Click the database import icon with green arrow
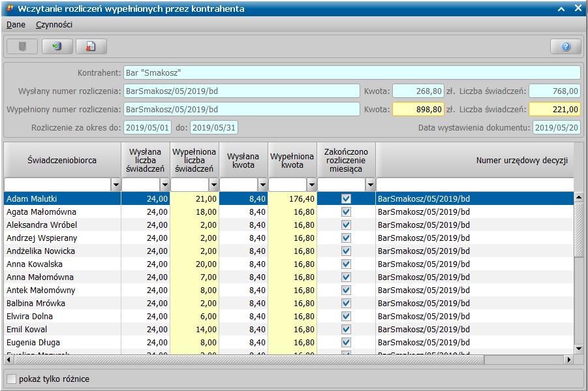Viewport: 588px width, 391px height. (57, 46)
